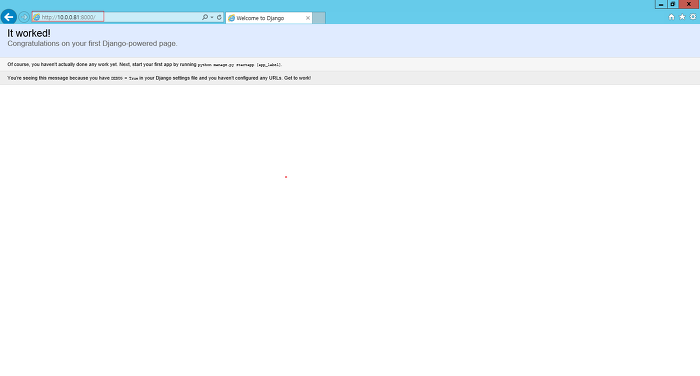Click the browser Forward arrow button
Screen dimensions: 700x376
[24, 17]
